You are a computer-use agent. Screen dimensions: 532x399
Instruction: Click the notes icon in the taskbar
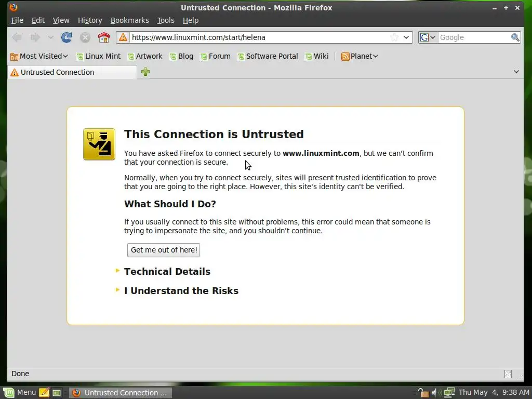coord(44,393)
